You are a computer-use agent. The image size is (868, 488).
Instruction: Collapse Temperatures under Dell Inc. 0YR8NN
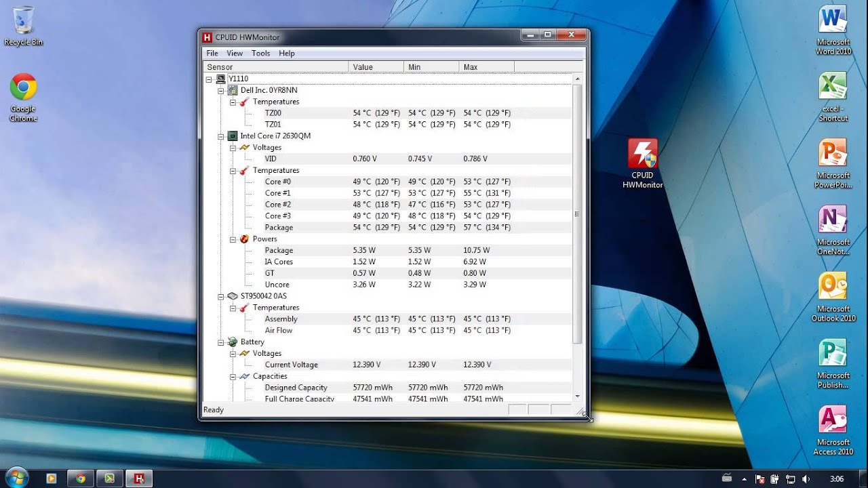click(x=233, y=102)
